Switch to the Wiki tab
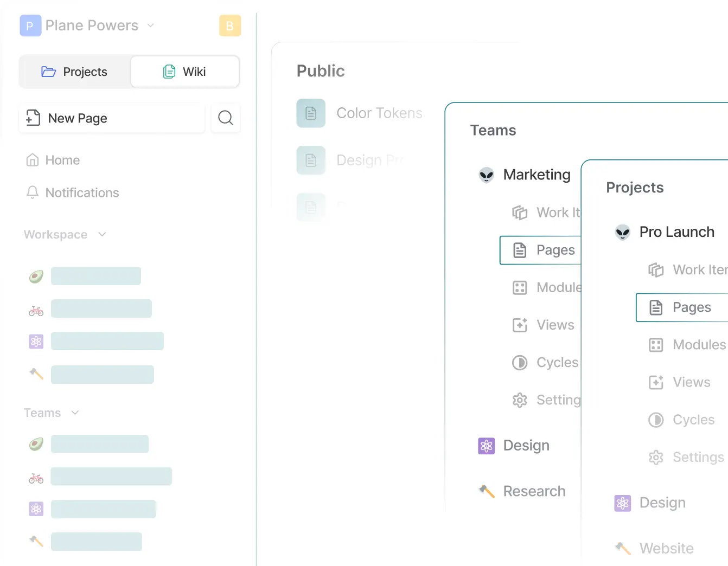The image size is (728, 566). point(184,72)
